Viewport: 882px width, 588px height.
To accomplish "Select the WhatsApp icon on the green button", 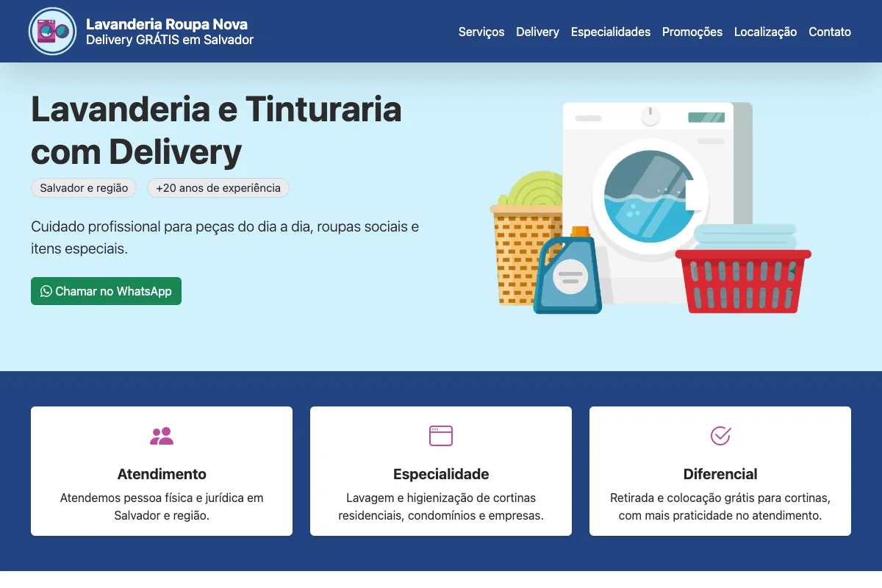I will [46, 291].
